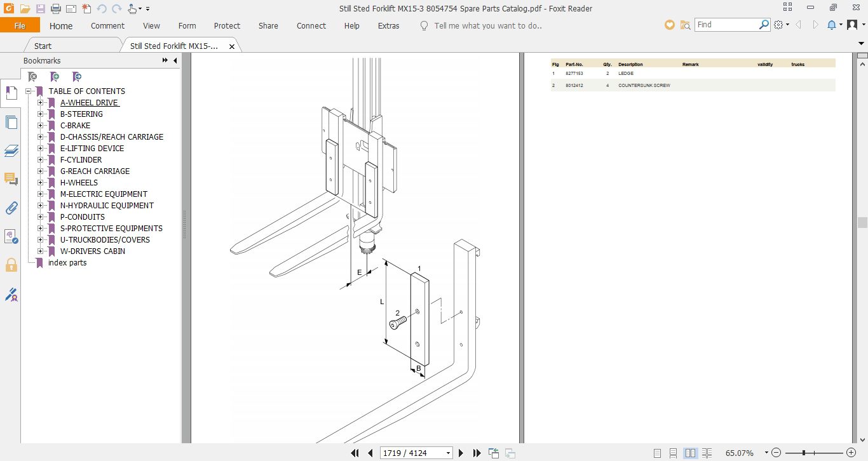Jump to the last page button
Image resolution: width=868 pixels, height=461 pixels.
coord(477,453)
